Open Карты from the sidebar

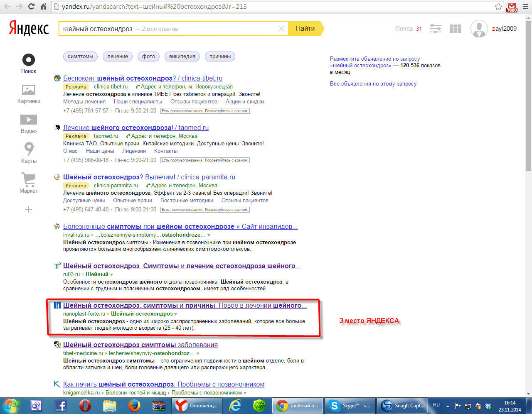click(x=29, y=153)
